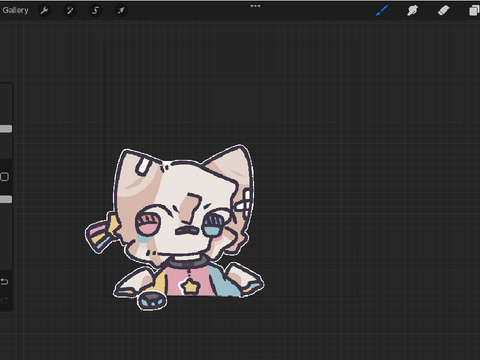The width and height of the screenshot is (480, 360).
Task: Activate the Selection S-shaped tool
Action: (95, 11)
